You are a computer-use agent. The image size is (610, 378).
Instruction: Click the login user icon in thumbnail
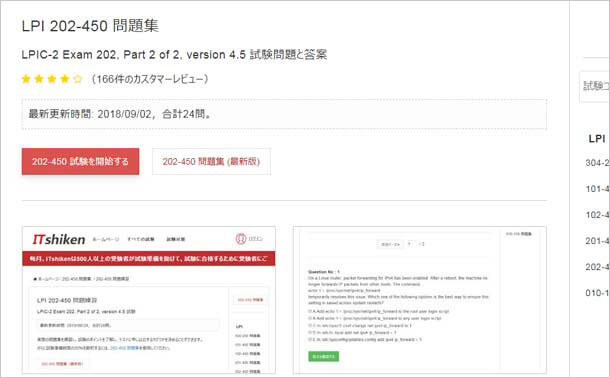coord(241,239)
